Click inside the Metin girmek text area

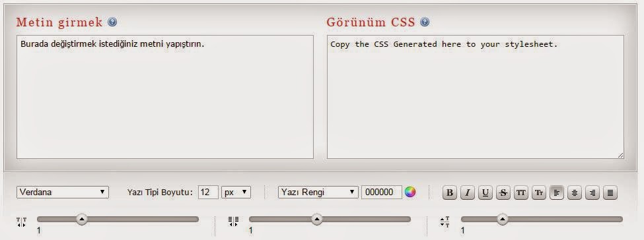point(164,97)
